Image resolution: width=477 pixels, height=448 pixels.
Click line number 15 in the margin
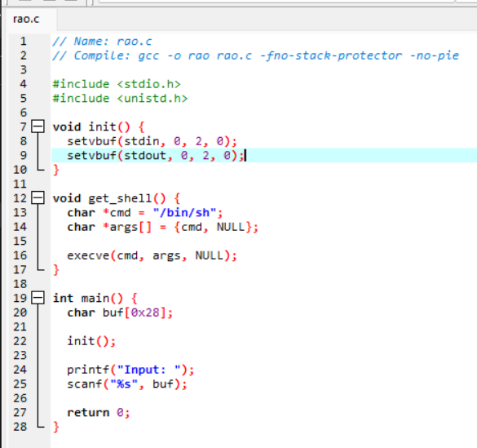(x=20, y=241)
